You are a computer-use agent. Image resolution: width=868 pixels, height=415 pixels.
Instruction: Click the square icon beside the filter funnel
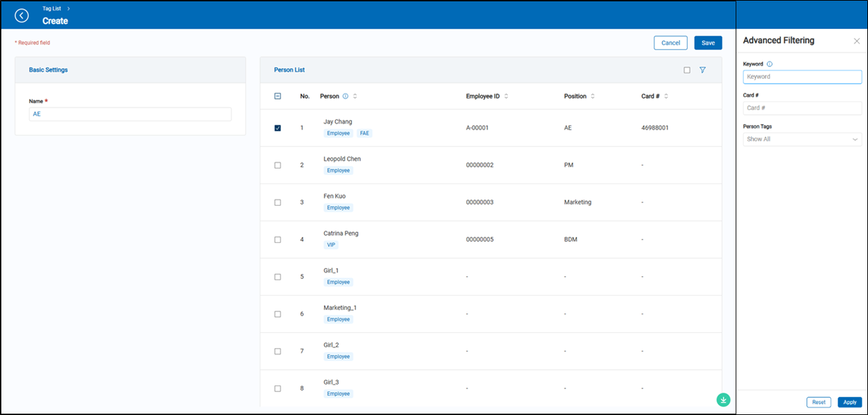coord(686,70)
